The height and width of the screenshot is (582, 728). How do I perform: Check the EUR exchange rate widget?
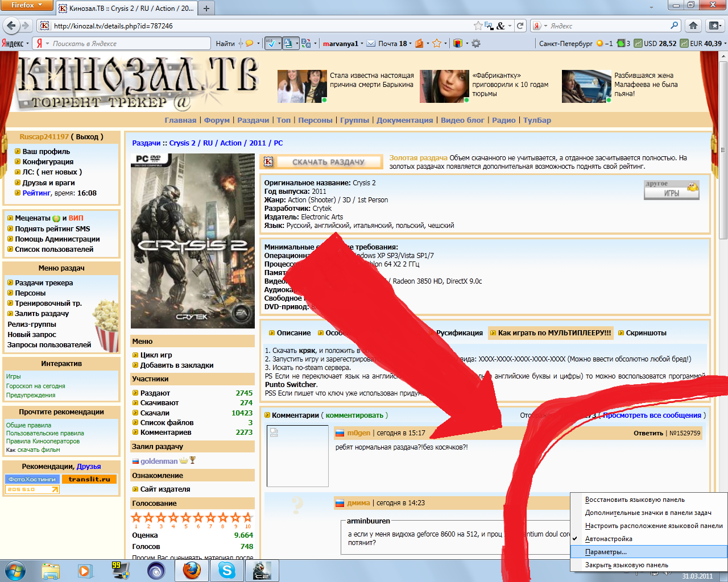tap(701, 43)
